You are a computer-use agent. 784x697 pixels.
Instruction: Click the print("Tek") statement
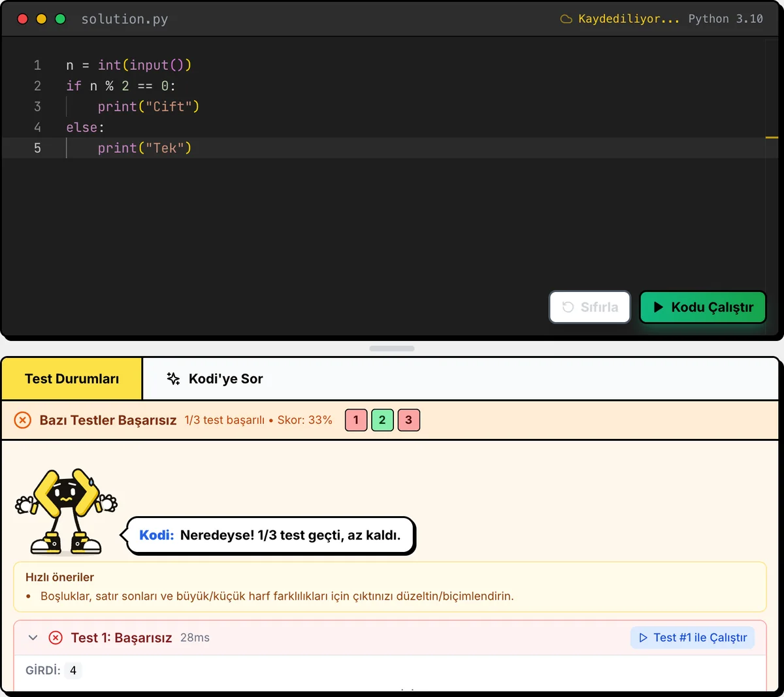144,148
